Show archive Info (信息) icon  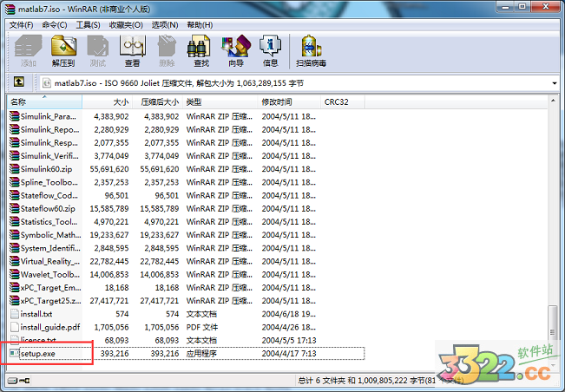pyautogui.click(x=270, y=47)
